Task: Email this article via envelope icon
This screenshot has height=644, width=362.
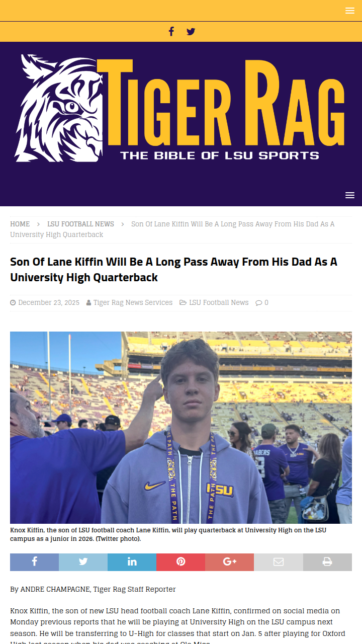Action: click(x=278, y=562)
